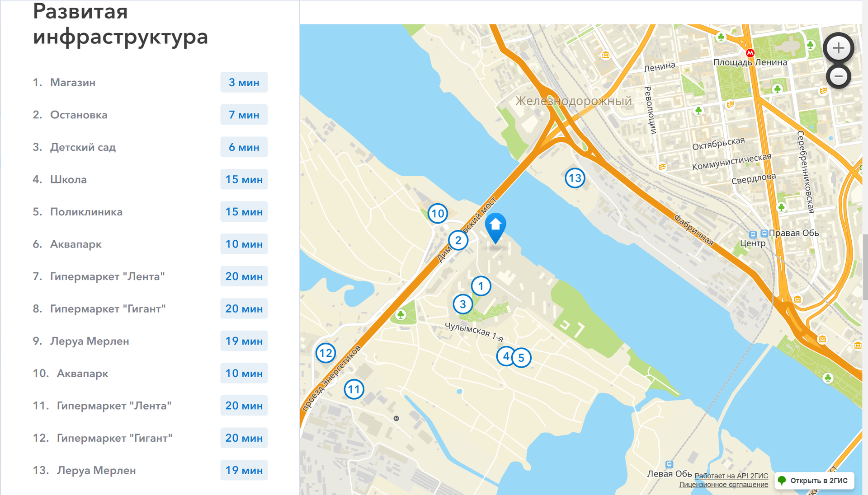Click the Правая Обь station icon

pyautogui.click(x=764, y=233)
